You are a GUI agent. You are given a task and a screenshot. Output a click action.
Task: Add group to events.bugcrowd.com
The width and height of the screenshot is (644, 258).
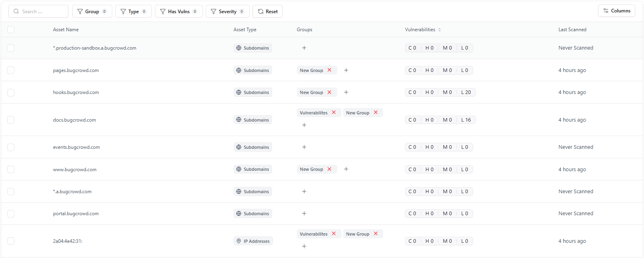pyautogui.click(x=304, y=147)
